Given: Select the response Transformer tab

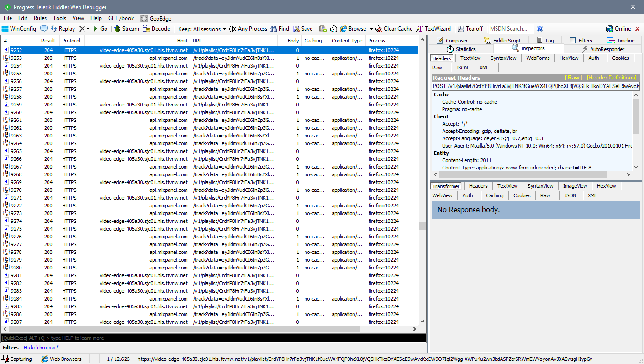Looking at the screenshot, I should [x=446, y=186].
